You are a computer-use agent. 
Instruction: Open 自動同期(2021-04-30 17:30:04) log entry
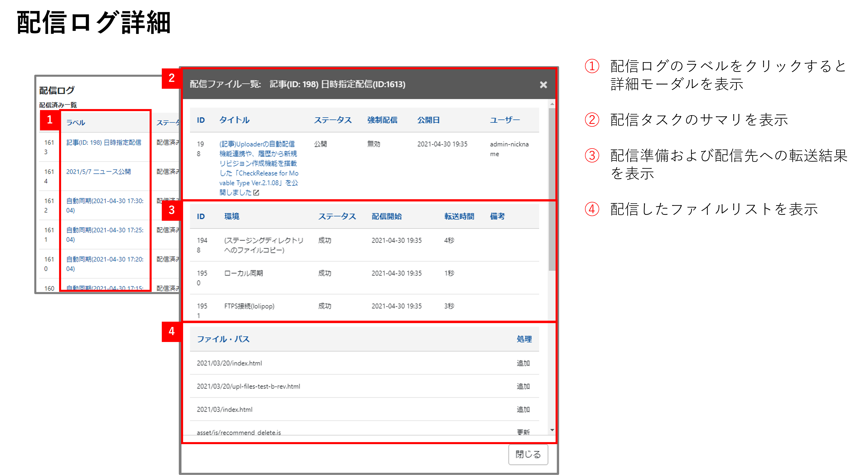(x=105, y=201)
